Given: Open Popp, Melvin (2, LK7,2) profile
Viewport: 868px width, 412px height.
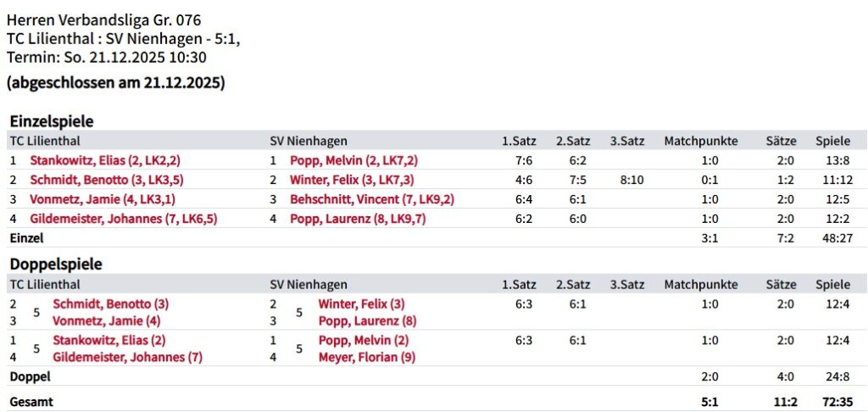Looking at the screenshot, I should [353, 160].
